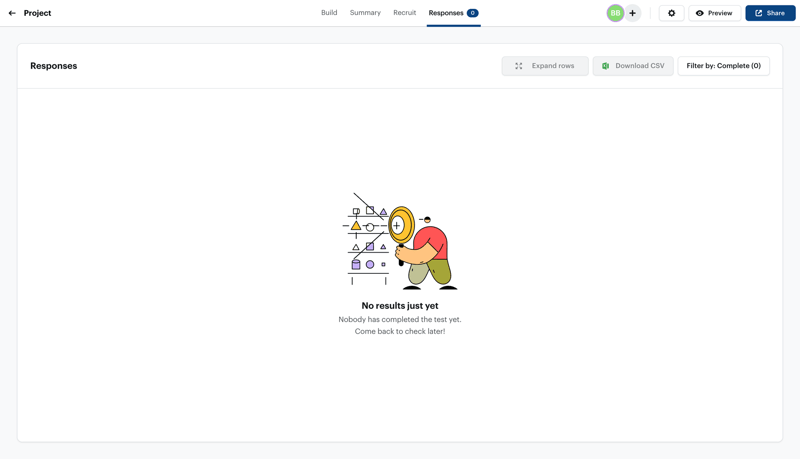Switch to the Build tab

tap(329, 13)
